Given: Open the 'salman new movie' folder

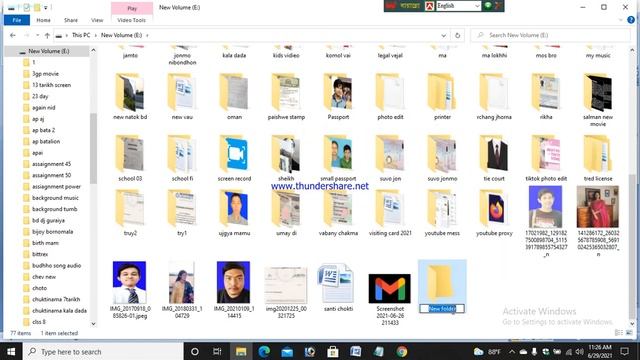Looking at the screenshot, I should (x=598, y=100).
